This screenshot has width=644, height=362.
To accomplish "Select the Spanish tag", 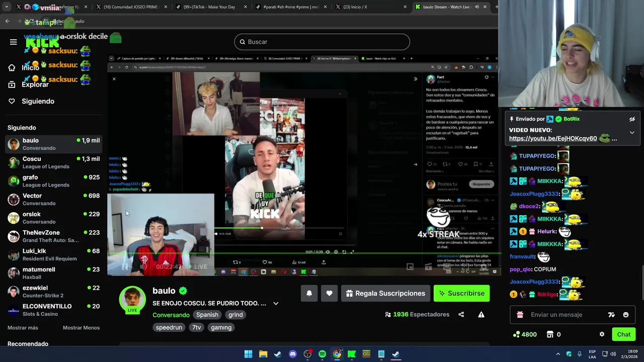I will [207, 315].
